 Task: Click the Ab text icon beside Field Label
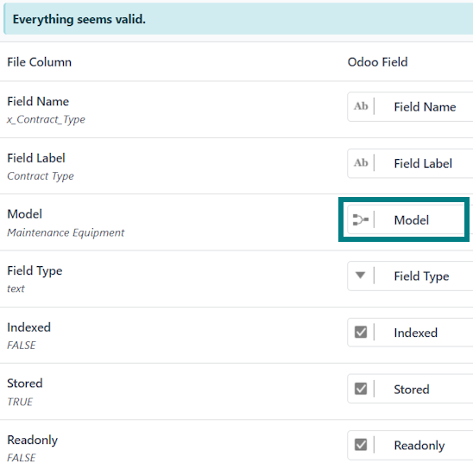[x=361, y=163]
